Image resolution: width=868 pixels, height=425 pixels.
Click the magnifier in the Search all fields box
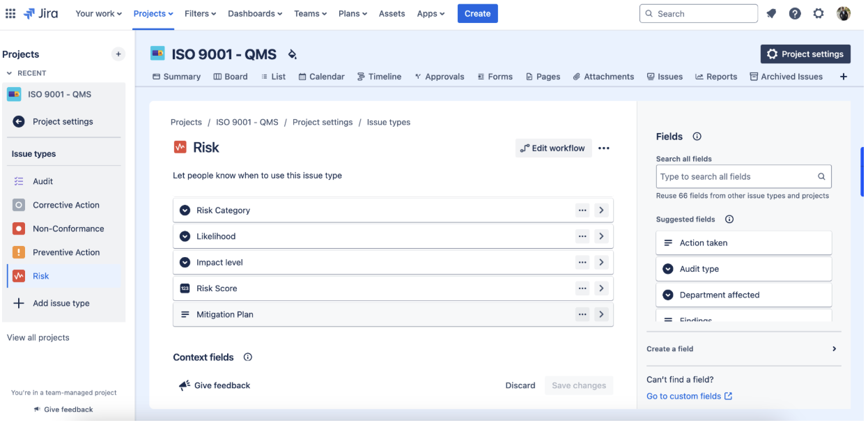pos(821,176)
